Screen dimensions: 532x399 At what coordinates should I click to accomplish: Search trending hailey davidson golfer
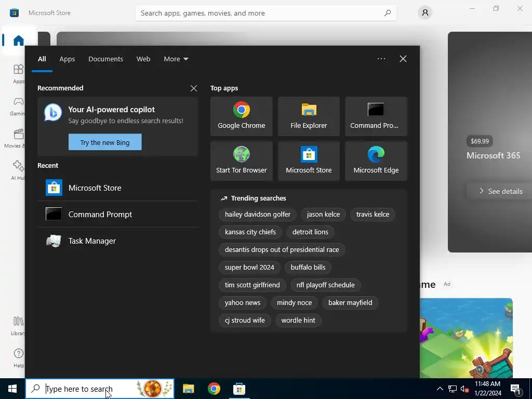coord(258,215)
